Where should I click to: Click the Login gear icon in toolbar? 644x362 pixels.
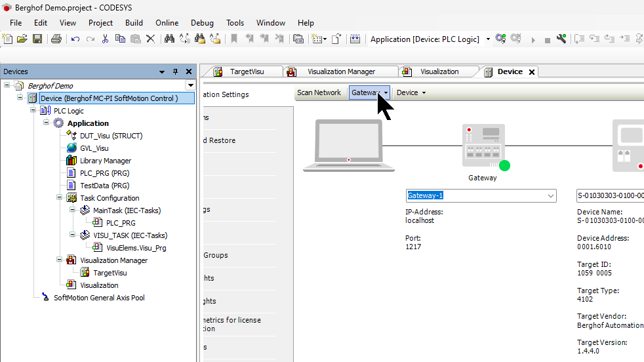(x=500, y=39)
